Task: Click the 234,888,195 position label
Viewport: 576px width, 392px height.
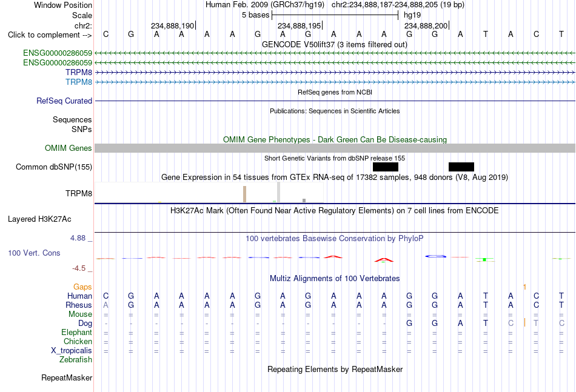Action: [300, 25]
